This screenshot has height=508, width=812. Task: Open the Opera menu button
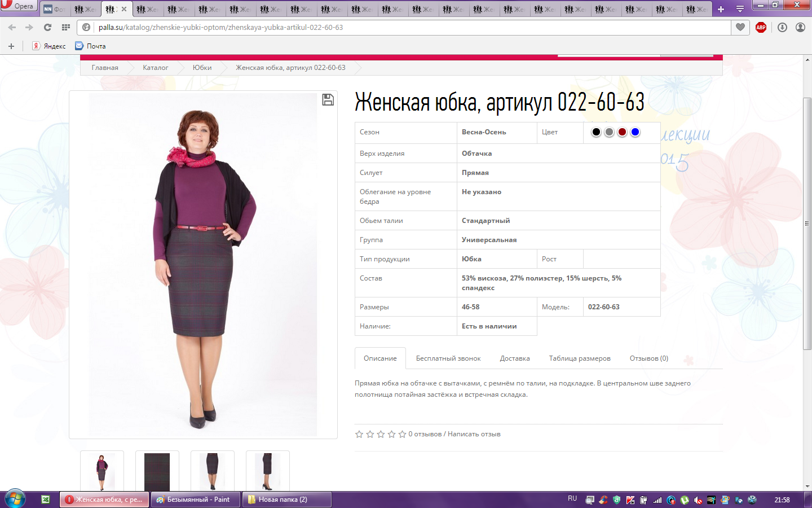coord(18,6)
